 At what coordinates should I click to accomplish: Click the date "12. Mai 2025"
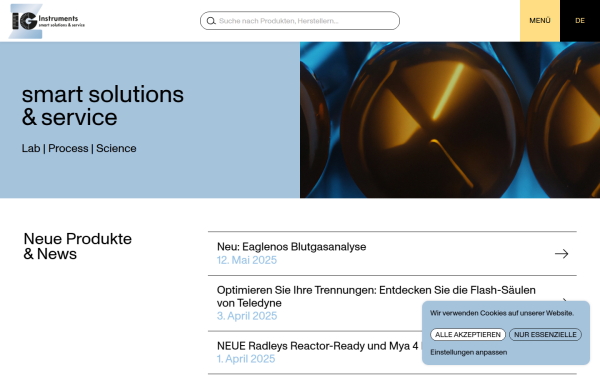[247, 260]
